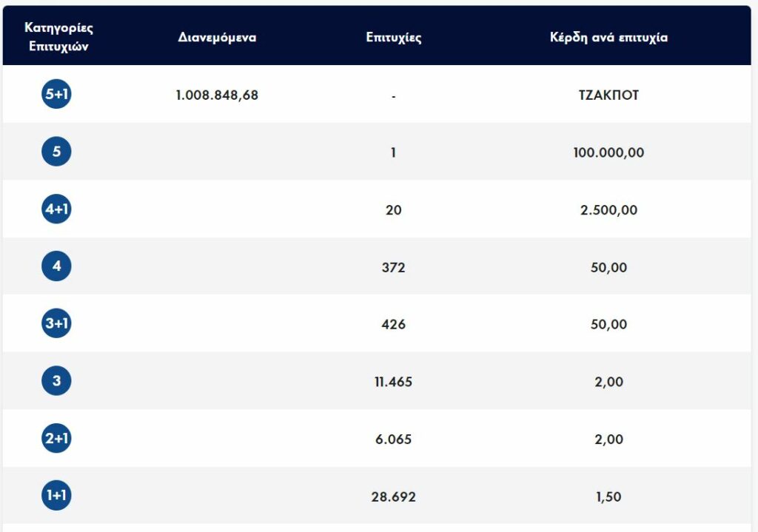Click the Διανεμόμενα column header
This screenshot has height=532, width=758.
tap(217, 37)
